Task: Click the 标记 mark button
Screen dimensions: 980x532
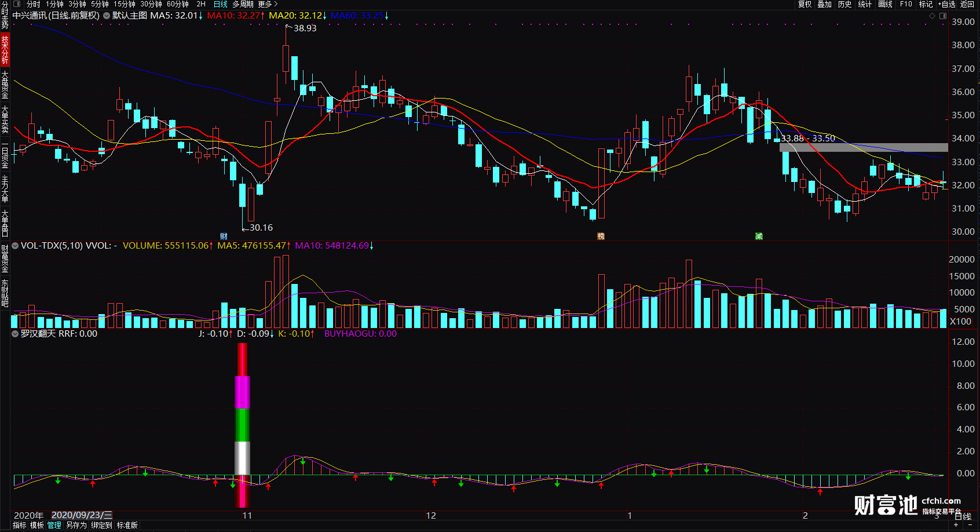Action: pyautogui.click(x=926, y=4)
